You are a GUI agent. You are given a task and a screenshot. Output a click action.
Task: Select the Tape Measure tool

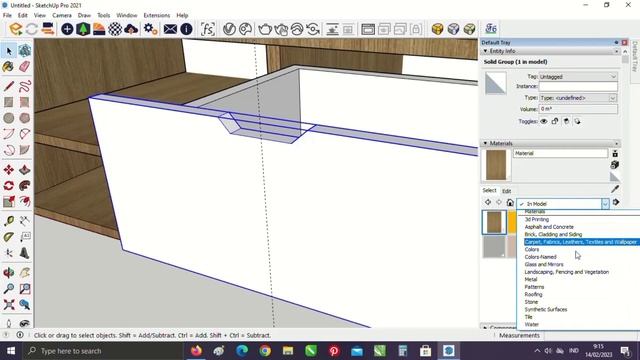tap(9, 221)
